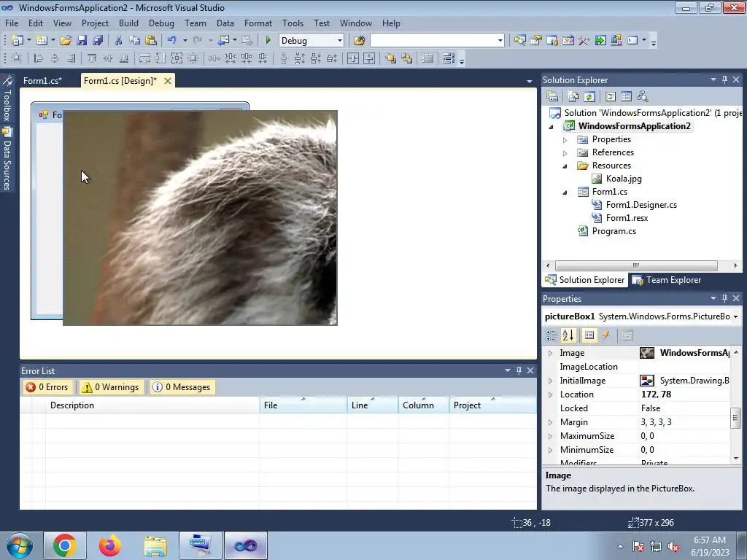Click the New Project toolbar icon
The image size is (747, 560).
tap(18, 41)
